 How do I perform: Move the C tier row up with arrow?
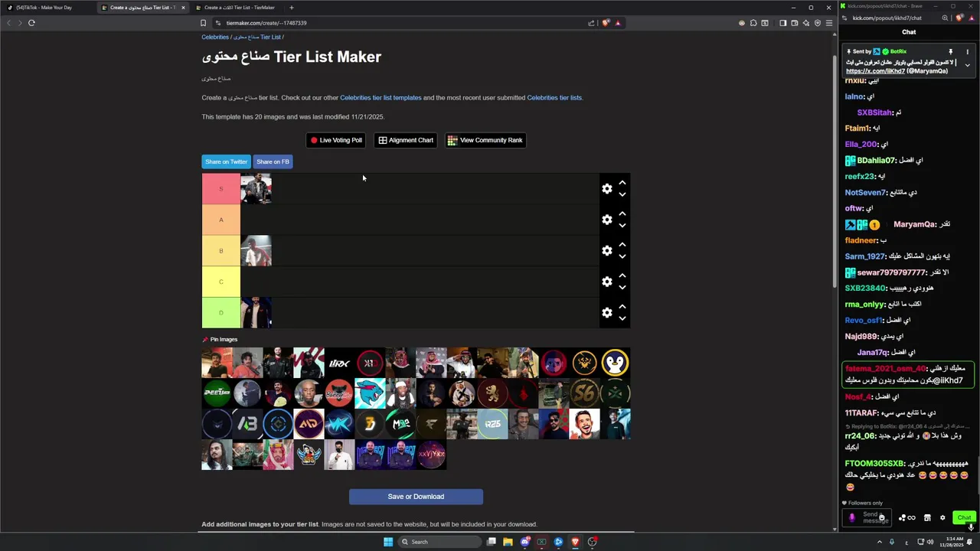coord(622,275)
